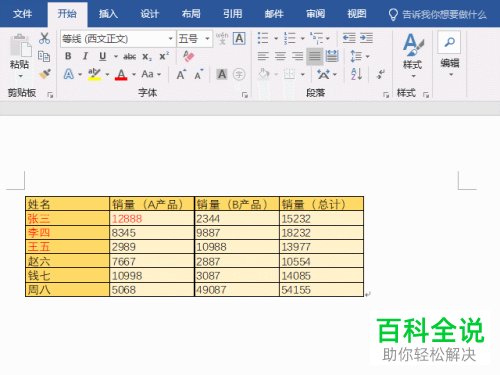
Task: Insert enclosed character icon
Action: point(239,74)
